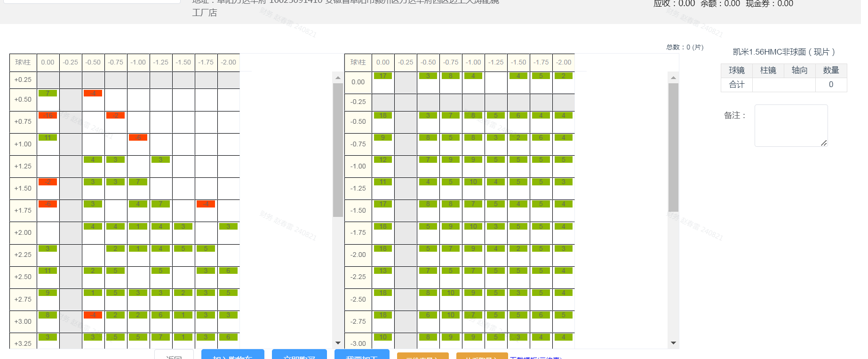The width and height of the screenshot is (868, 359).
Task: Click the left grid's scroll-up arrow
Action: (338, 78)
